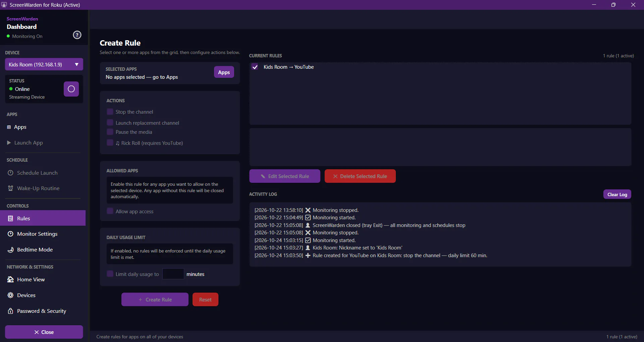Open the help question mark icon
The image size is (644, 342).
click(x=77, y=35)
